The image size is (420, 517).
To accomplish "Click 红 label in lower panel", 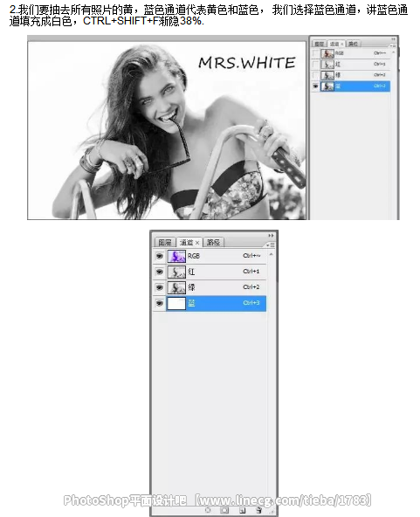I will (x=191, y=272).
